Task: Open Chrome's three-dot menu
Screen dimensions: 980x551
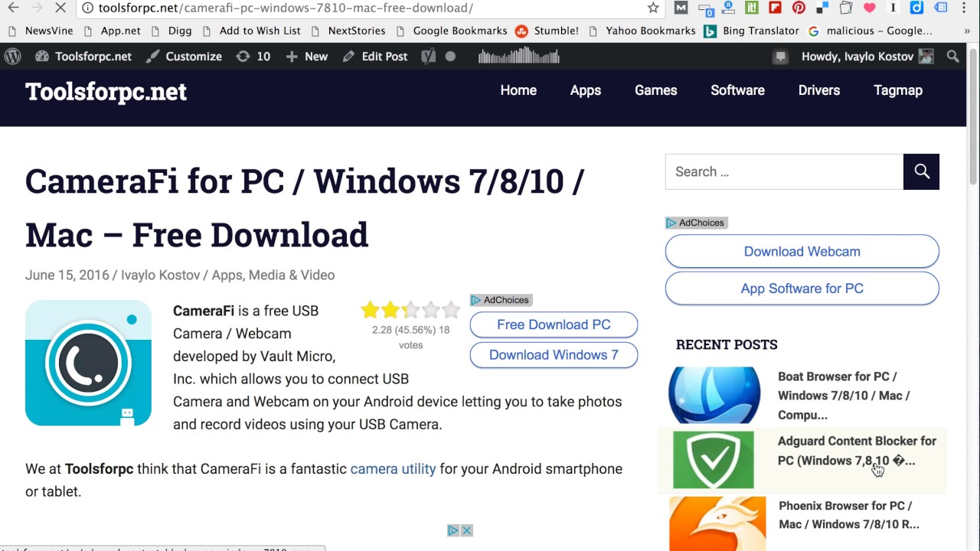Action: (x=964, y=8)
